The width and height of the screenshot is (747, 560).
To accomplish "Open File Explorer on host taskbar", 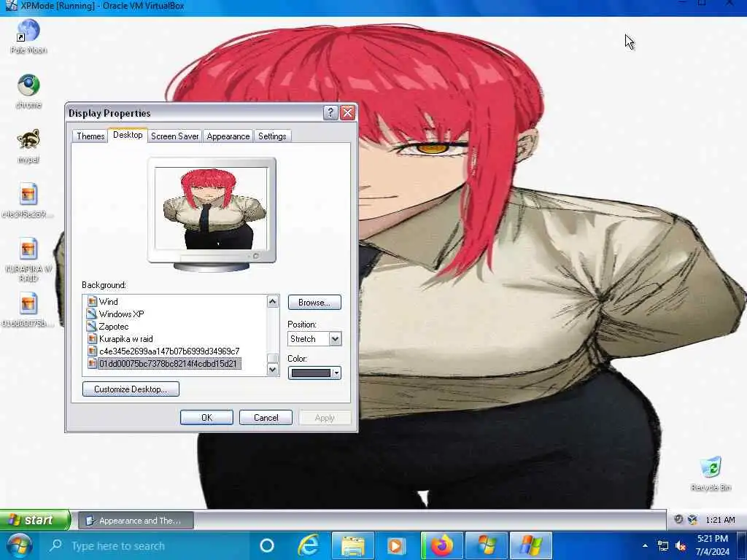I will [x=352, y=545].
